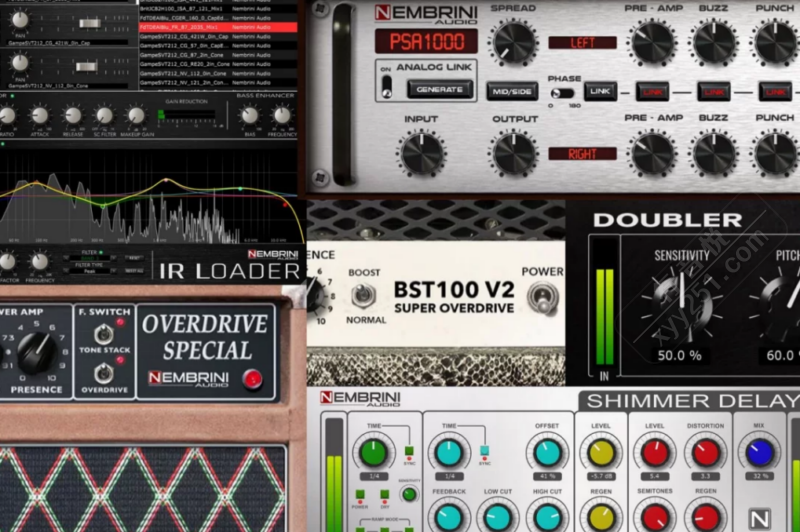Screen dimensions: 800x532
Task: Click the upper IR slot level fader
Action: (90, 23)
